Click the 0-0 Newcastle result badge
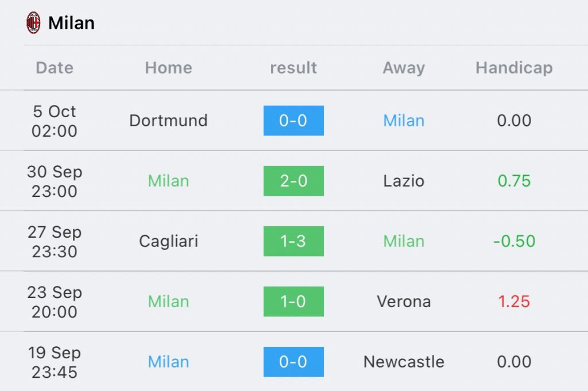The width and height of the screenshot is (588, 391). click(293, 362)
